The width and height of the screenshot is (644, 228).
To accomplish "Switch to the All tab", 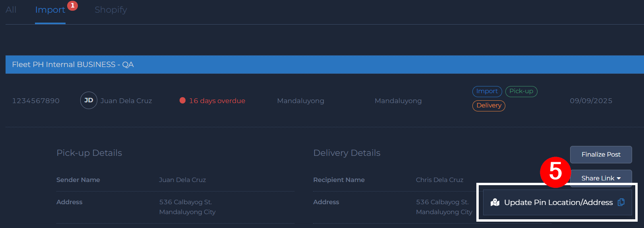I will coord(11,10).
